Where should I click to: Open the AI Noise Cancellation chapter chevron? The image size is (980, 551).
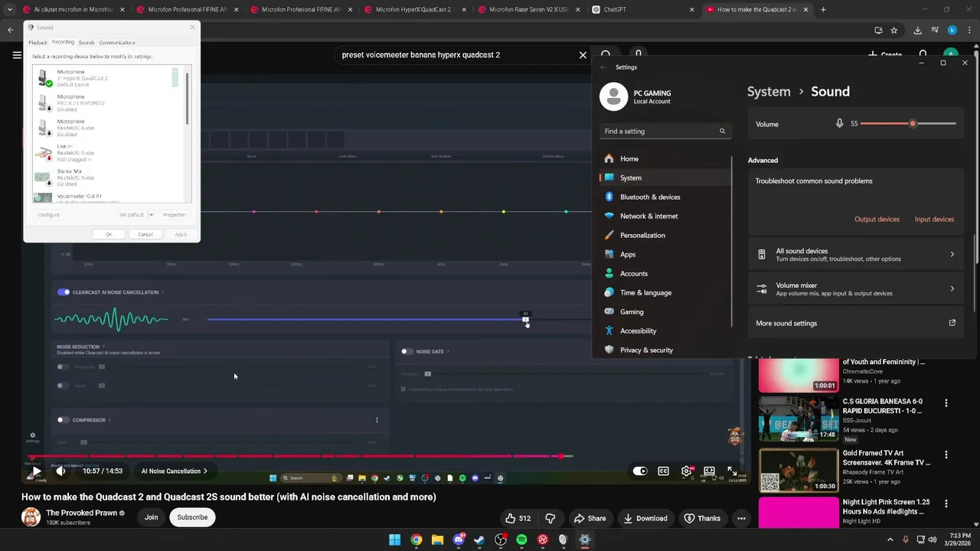tap(205, 471)
